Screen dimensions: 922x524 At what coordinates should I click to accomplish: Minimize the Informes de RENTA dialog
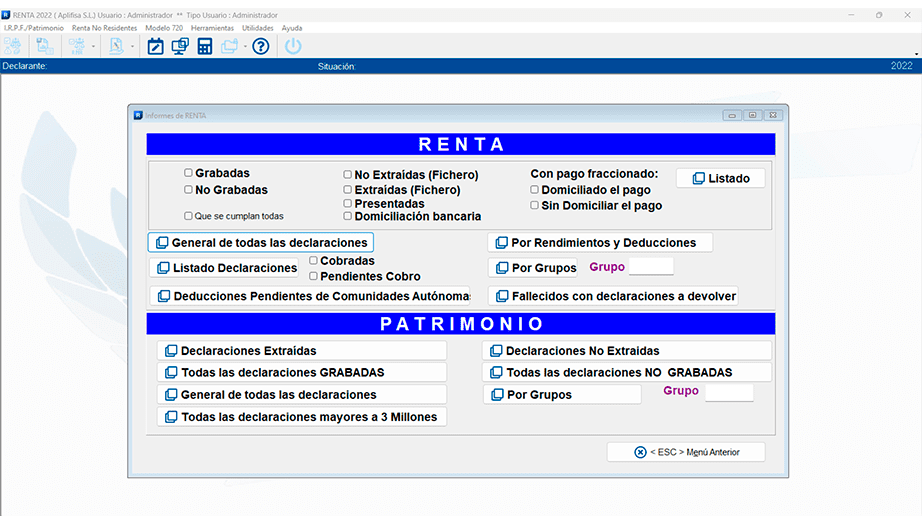click(x=732, y=115)
